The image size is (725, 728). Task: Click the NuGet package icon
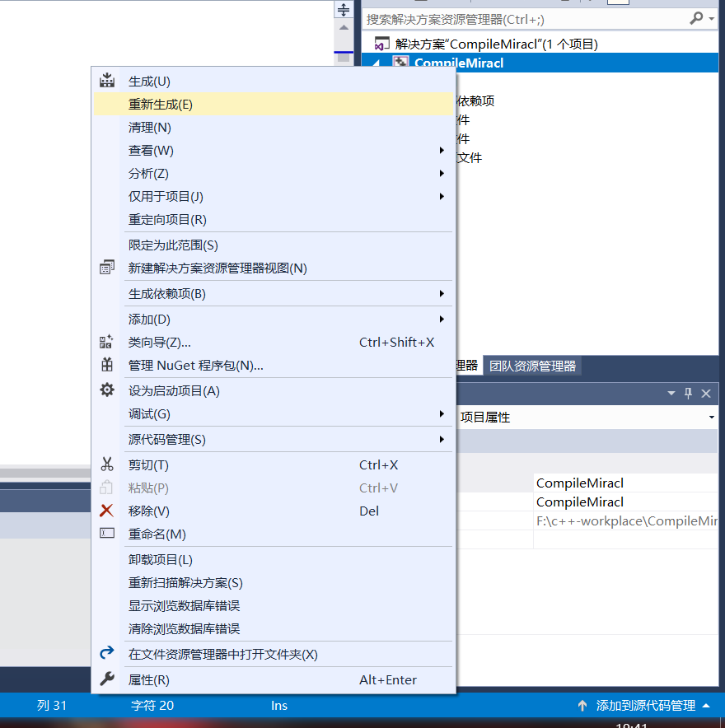point(107,365)
